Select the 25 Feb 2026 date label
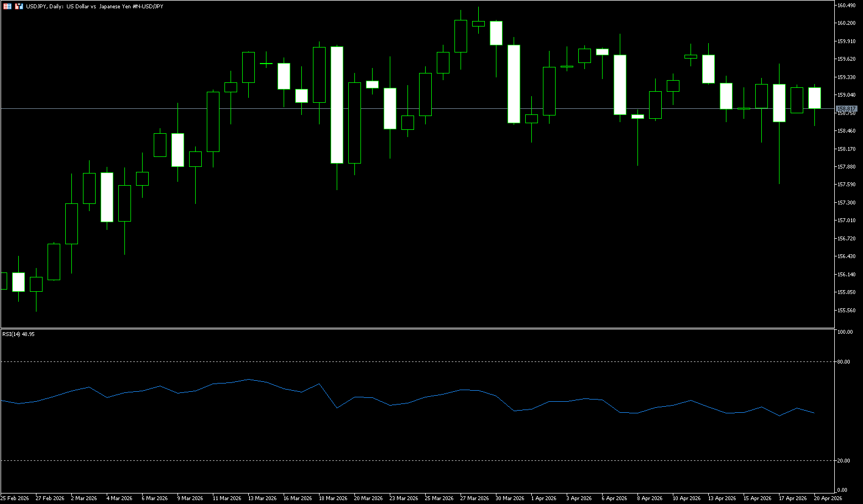863x504 pixels. click(15, 498)
